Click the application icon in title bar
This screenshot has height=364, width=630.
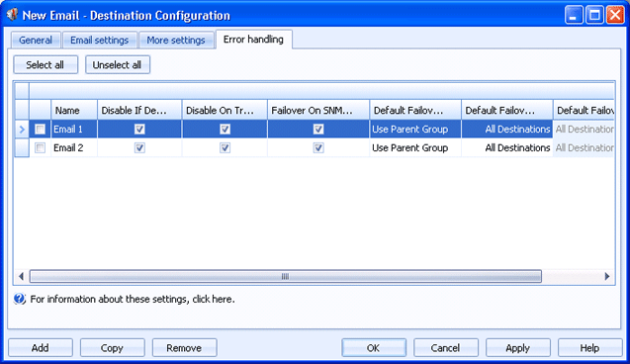(x=12, y=15)
